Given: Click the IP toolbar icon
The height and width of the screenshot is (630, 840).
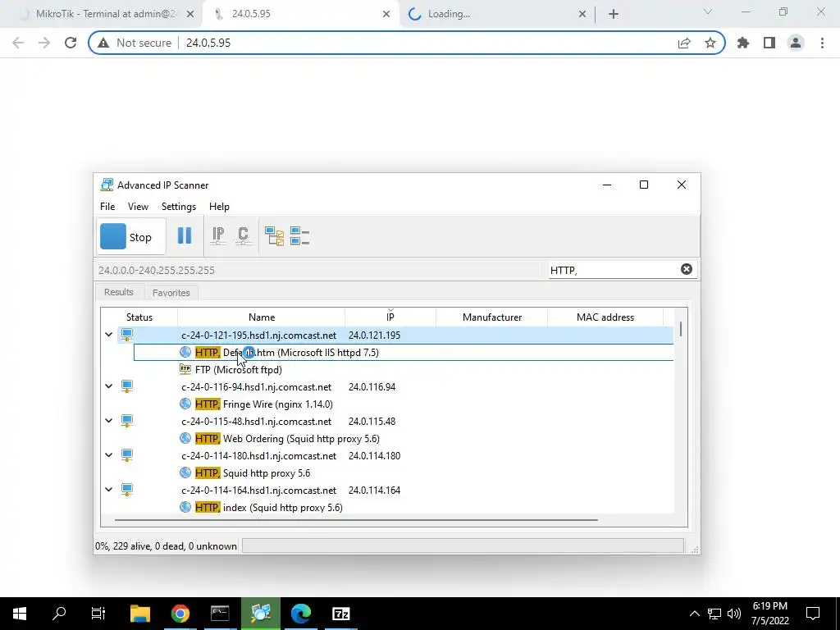Looking at the screenshot, I should 218,235.
